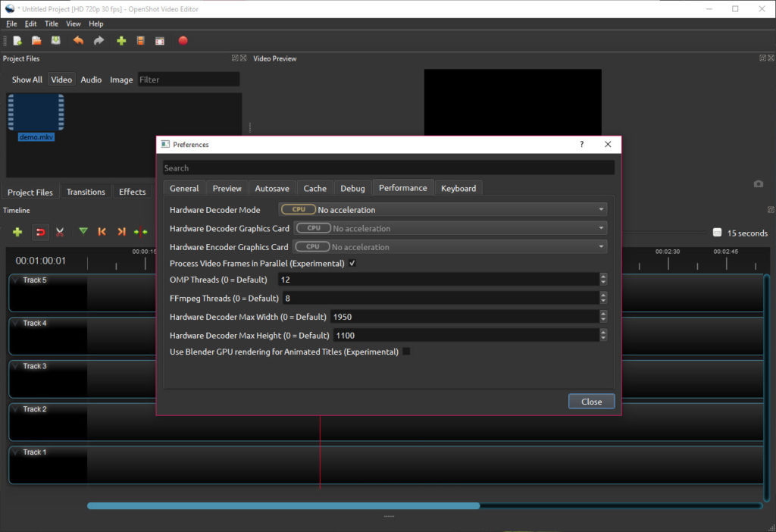Click the Undo arrow icon

[78, 41]
